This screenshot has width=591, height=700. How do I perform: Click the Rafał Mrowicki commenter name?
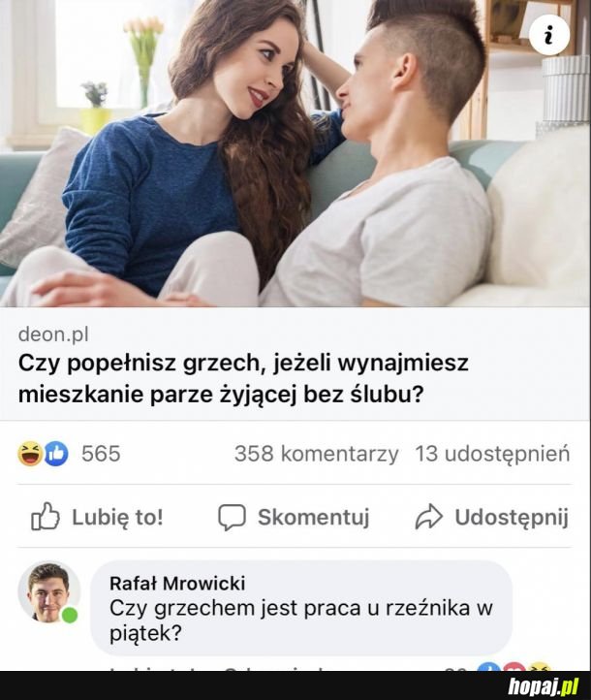point(177,583)
